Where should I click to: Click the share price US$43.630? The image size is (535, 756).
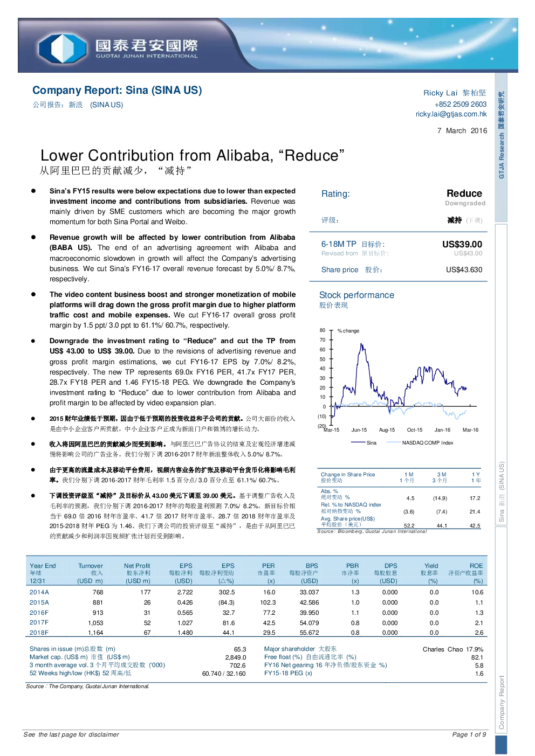pyautogui.click(x=464, y=269)
